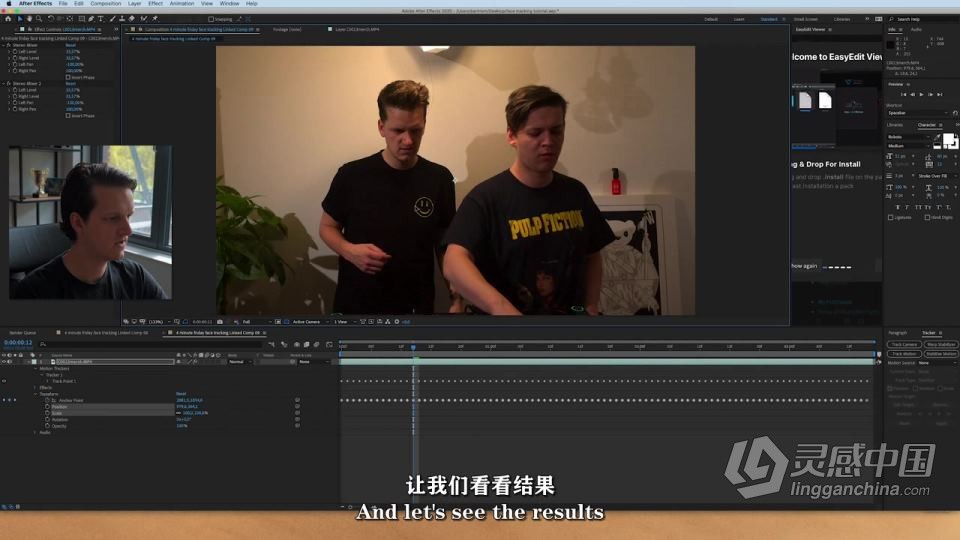960x540 pixels.
Task: Select the Puppet Pin tool
Action: [x=155, y=19]
